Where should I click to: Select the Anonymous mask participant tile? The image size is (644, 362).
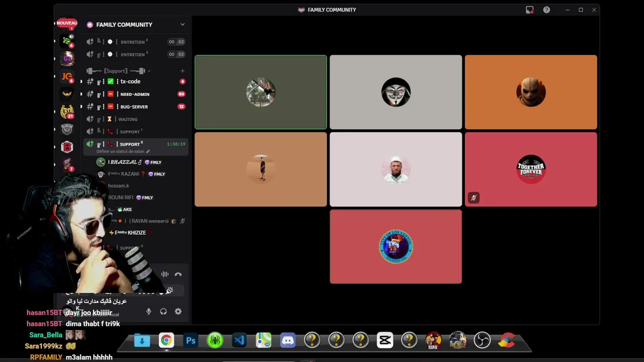click(x=395, y=92)
